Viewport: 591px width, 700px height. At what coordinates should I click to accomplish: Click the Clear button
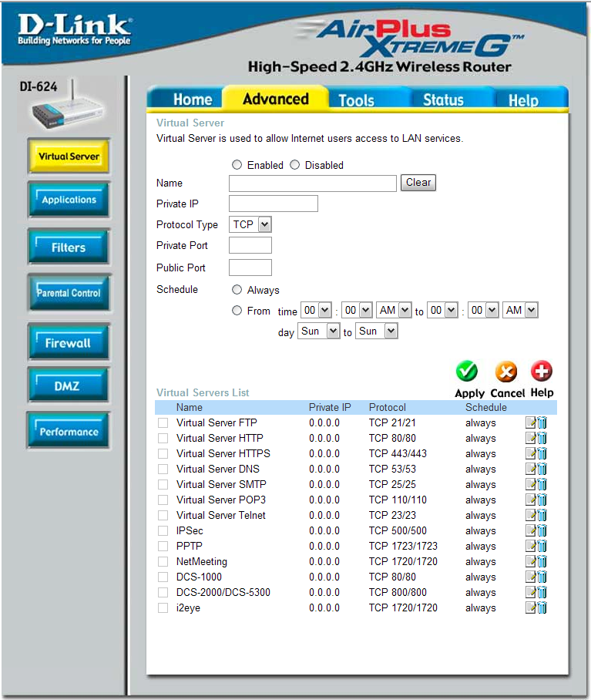[x=418, y=182]
